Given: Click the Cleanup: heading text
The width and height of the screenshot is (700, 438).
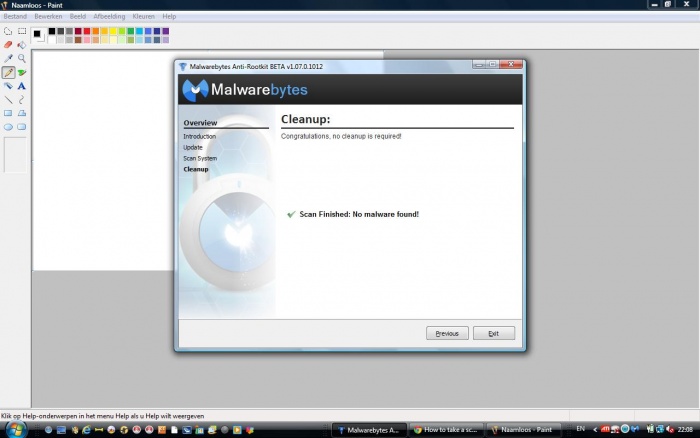Looking at the screenshot, I should point(305,119).
